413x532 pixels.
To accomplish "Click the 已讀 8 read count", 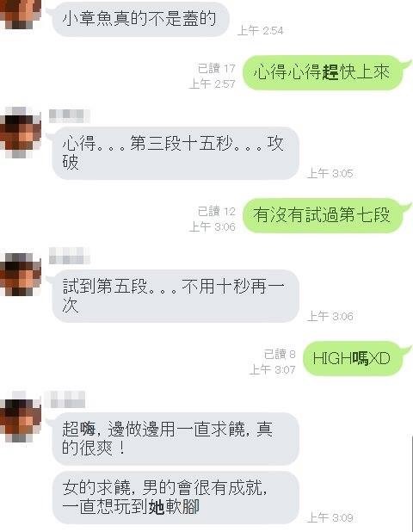I will [280, 354].
